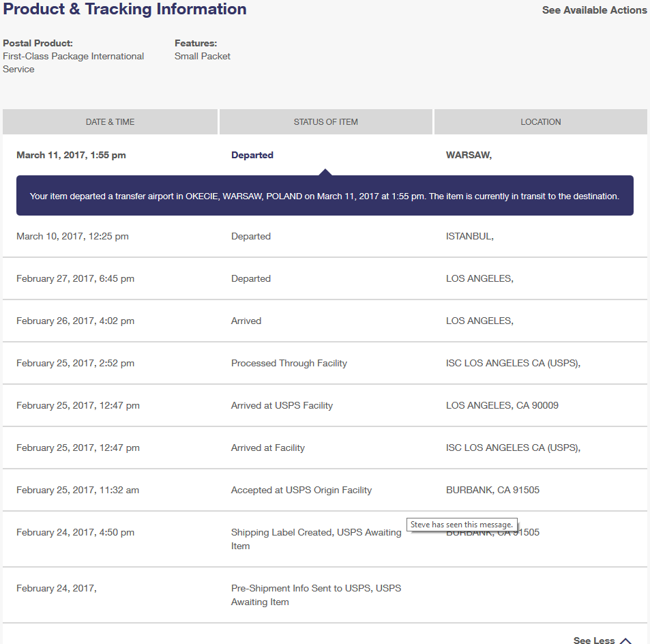Select the First-Class Package International Service text
The width and height of the screenshot is (650, 644).
(73, 62)
